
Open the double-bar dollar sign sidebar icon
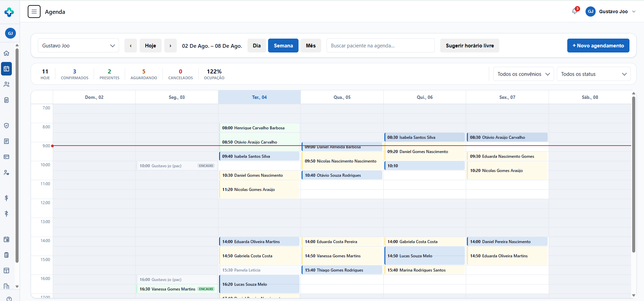point(6,214)
